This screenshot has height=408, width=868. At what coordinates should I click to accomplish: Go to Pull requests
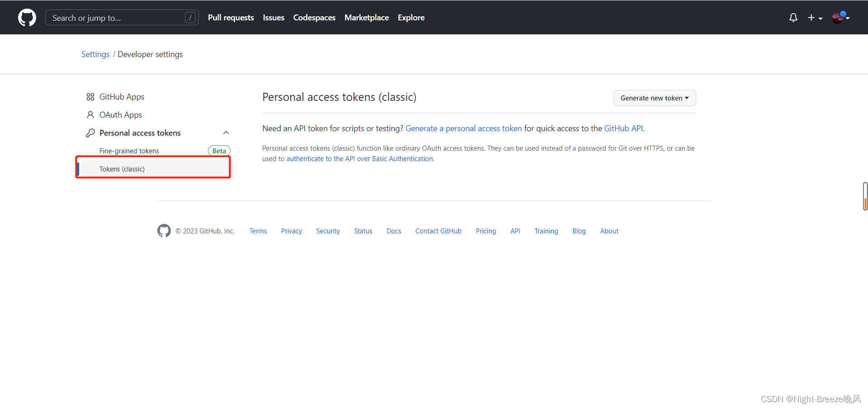[x=231, y=18]
